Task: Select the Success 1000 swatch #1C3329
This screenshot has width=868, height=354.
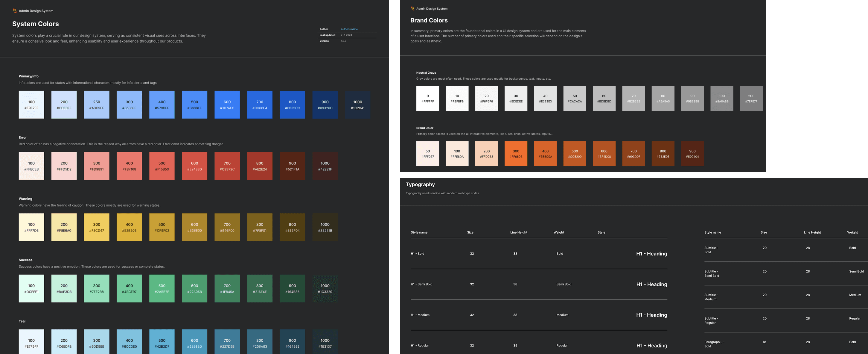Action: click(325, 288)
